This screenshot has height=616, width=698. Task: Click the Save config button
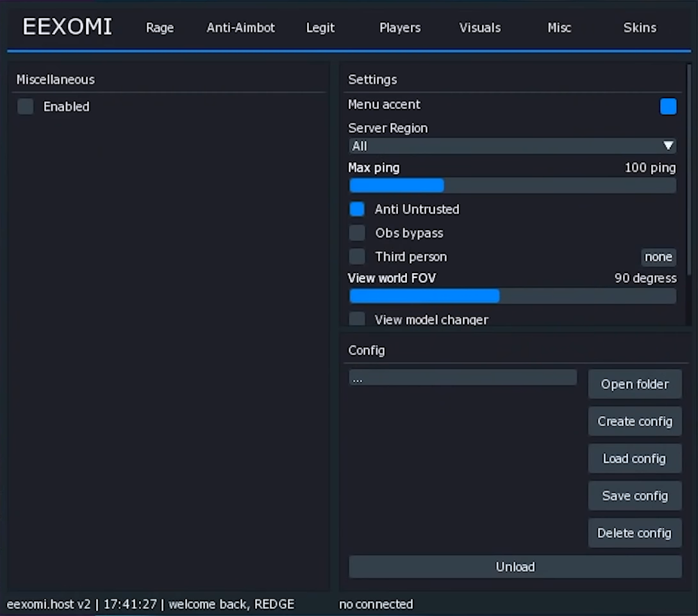coord(635,496)
